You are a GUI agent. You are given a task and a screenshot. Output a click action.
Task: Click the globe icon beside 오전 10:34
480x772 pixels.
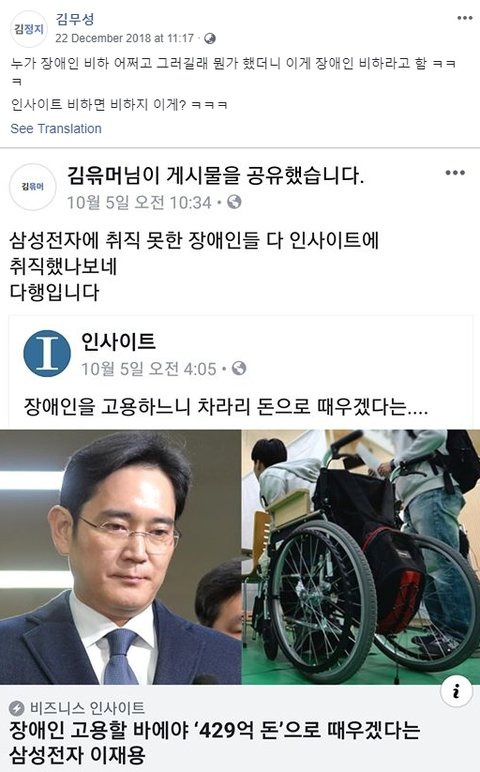coord(234,202)
